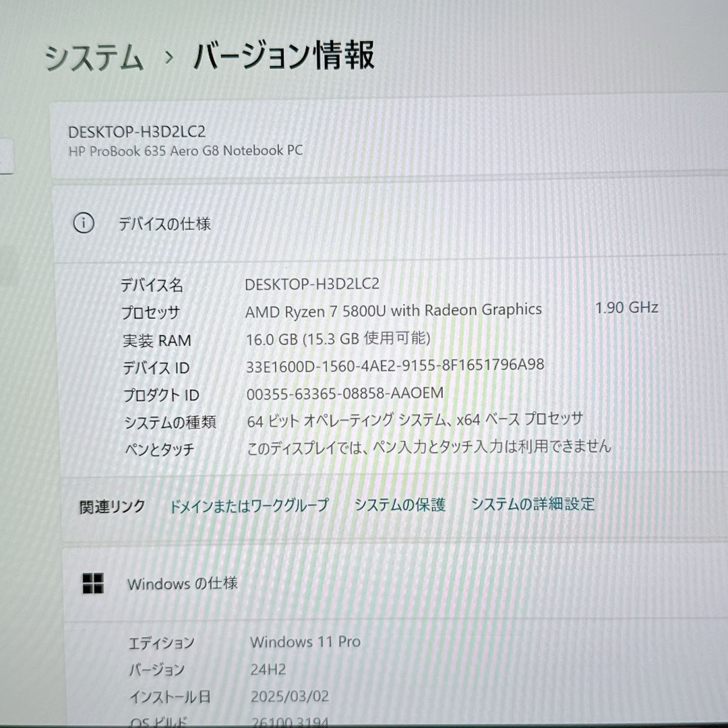Viewport: 728px width, 728px height.
Task: Click the 実装 RAM label
Action: (x=157, y=340)
